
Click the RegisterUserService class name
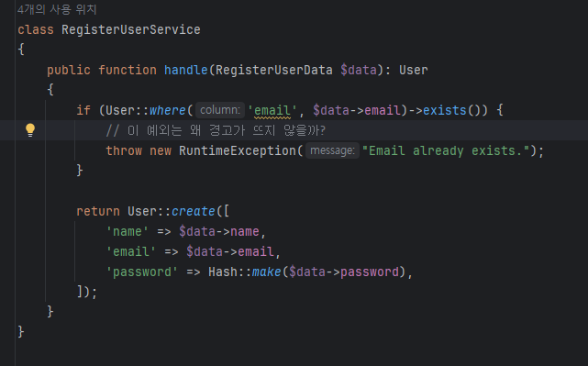point(131,29)
